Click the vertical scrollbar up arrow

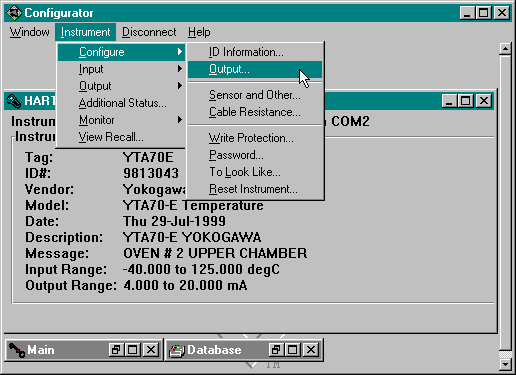(x=505, y=49)
